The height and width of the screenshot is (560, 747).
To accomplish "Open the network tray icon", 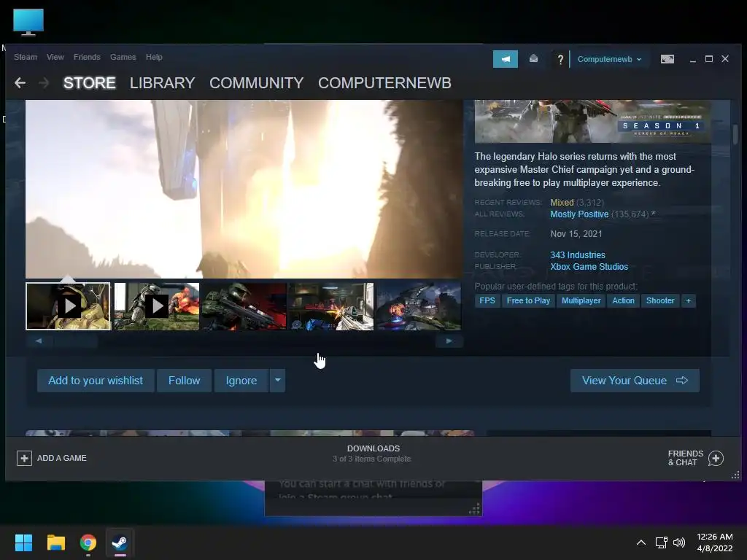I will tap(661, 542).
